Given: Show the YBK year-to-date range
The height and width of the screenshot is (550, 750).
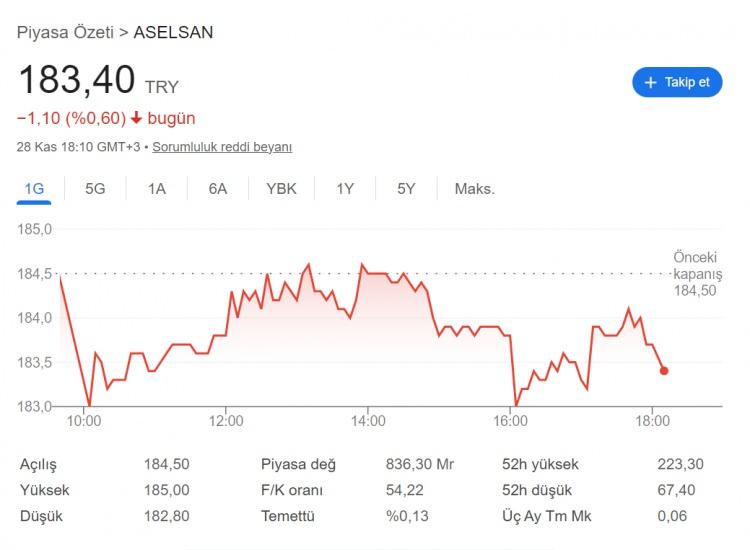Looking at the screenshot, I should [281, 188].
